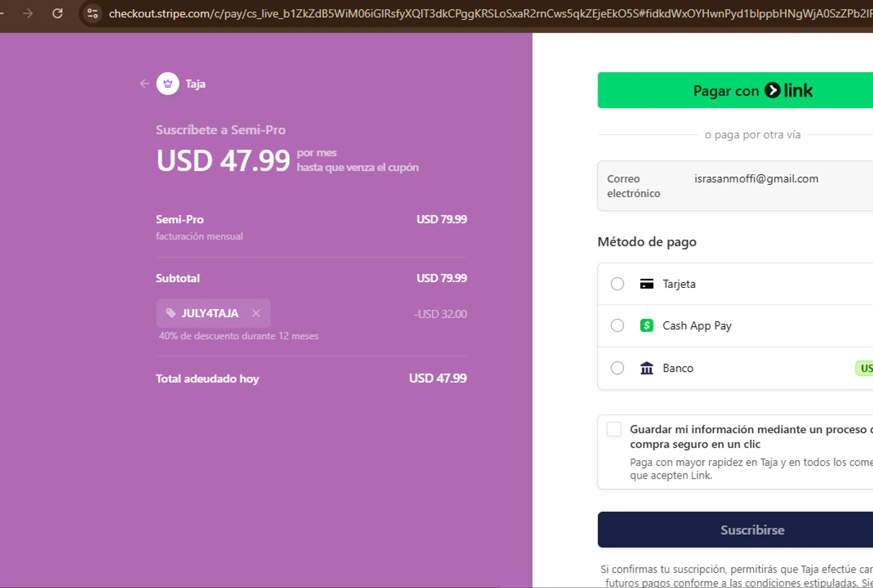
Task: Click the Método de pago heading
Action: click(x=647, y=242)
